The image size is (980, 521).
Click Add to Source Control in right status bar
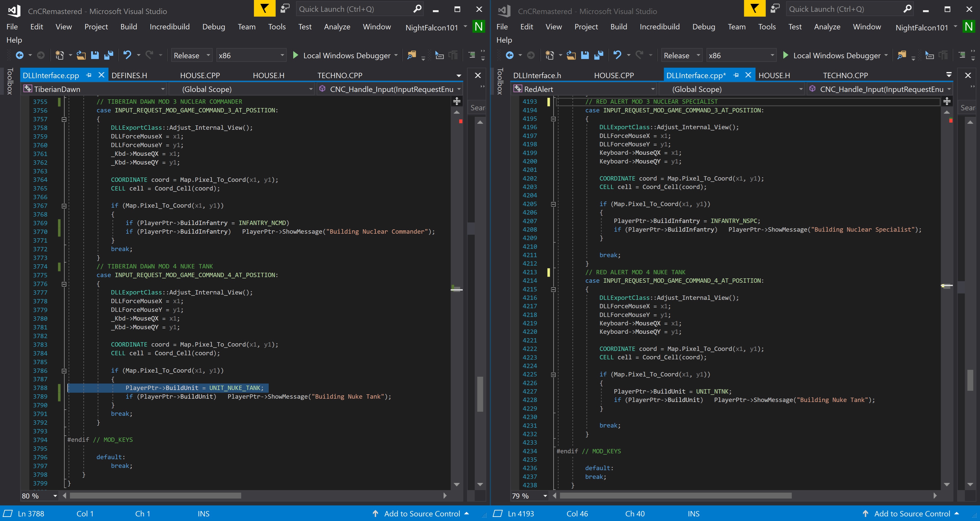tap(911, 513)
